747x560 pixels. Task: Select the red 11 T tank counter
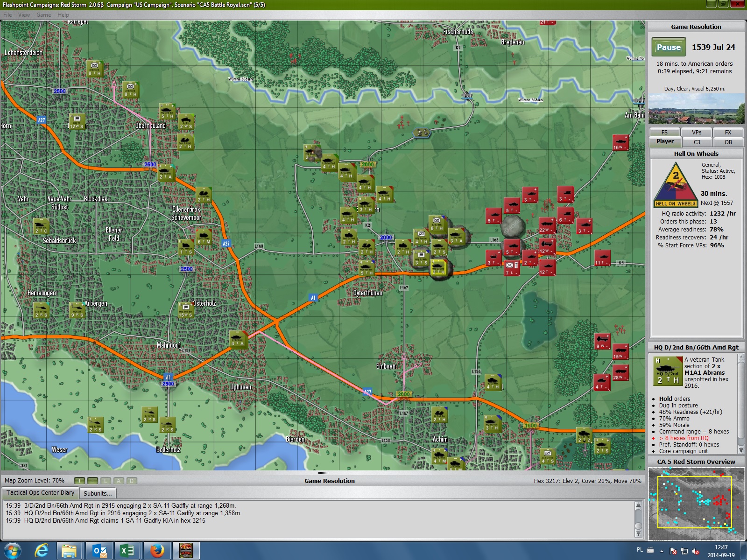click(602, 258)
